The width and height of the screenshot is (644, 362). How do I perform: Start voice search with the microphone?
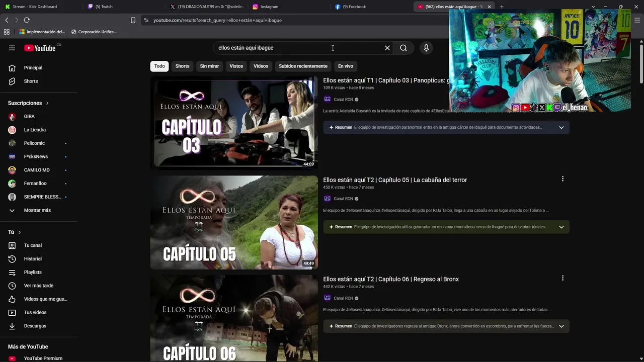point(426,48)
